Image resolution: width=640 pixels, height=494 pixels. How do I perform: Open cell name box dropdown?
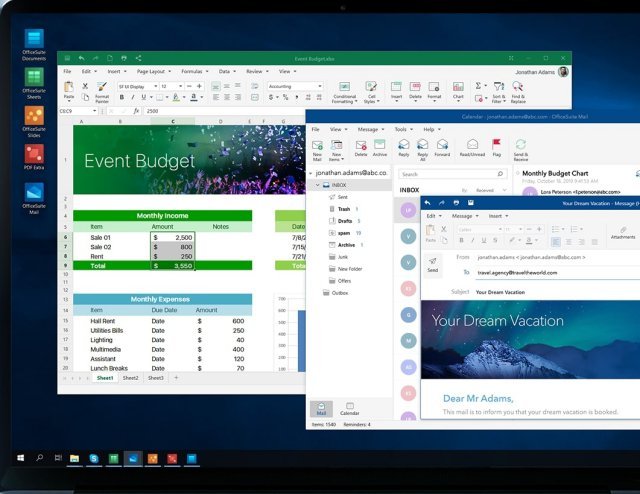(x=95, y=111)
